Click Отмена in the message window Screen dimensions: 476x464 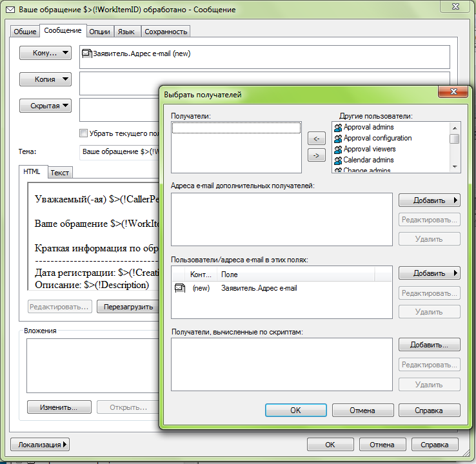[x=382, y=445]
